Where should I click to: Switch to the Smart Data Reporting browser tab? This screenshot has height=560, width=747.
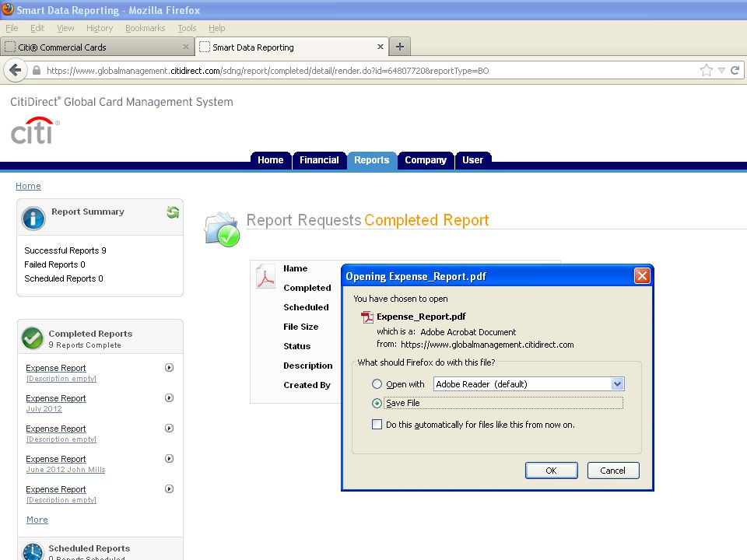(292, 47)
